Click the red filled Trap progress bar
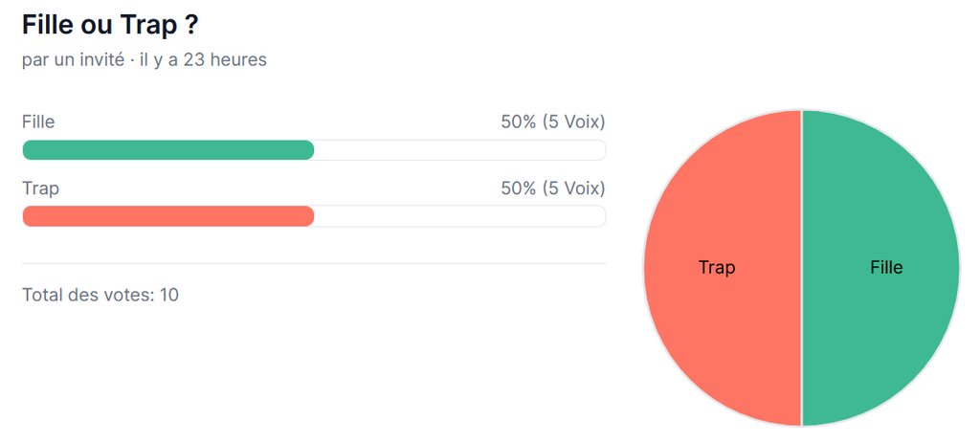The image size is (980, 443). [x=167, y=216]
